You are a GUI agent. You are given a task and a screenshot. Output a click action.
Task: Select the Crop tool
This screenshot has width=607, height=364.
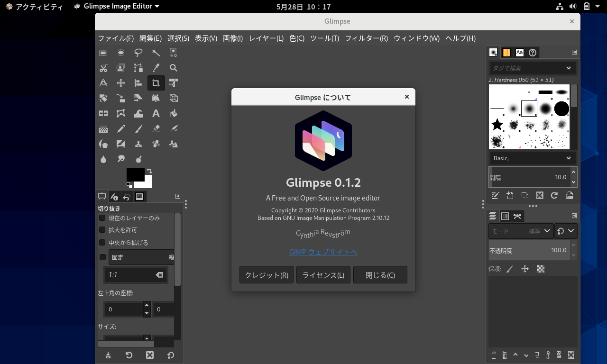(156, 83)
